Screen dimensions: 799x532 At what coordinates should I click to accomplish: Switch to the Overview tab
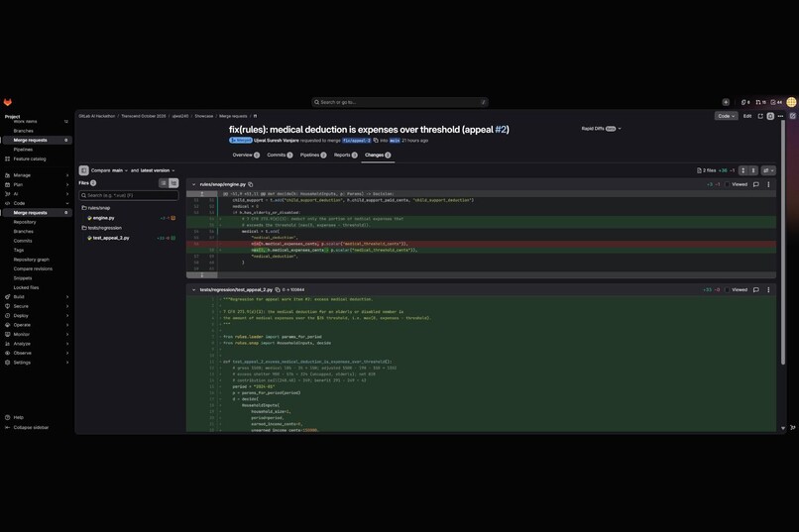coord(246,155)
